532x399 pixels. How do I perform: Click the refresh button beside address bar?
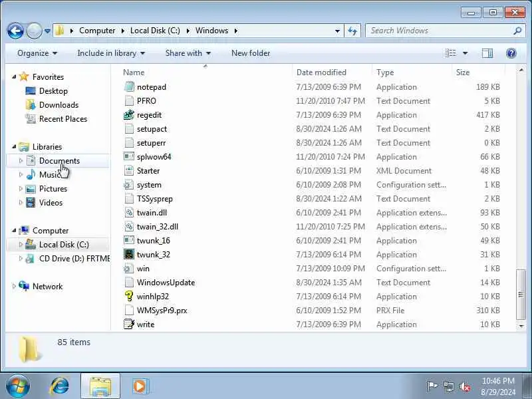[352, 31]
